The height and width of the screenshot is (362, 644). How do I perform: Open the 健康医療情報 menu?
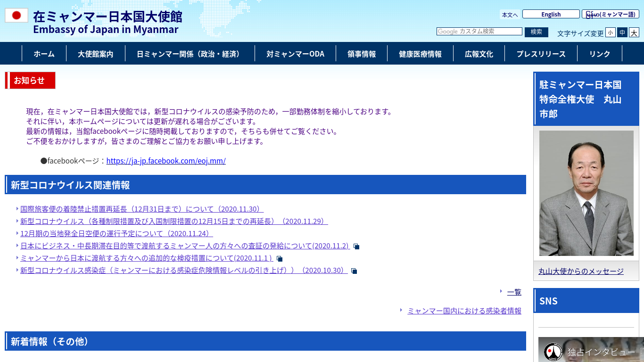point(420,54)
